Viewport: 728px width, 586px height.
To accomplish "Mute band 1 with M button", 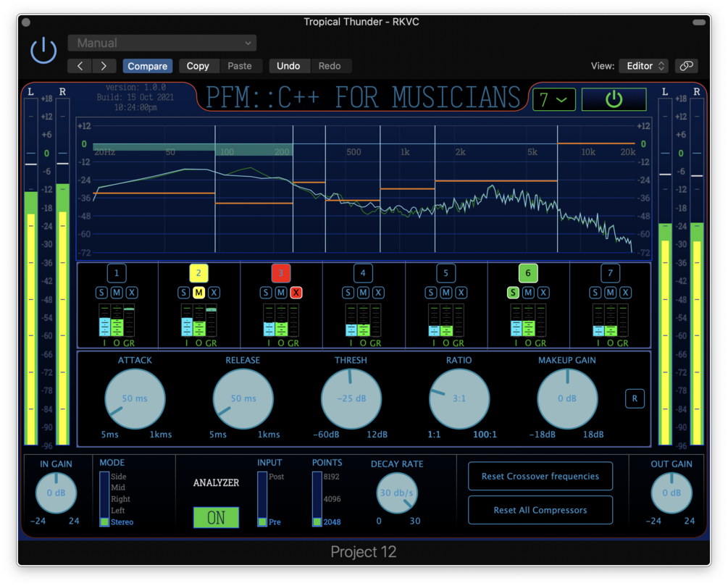I will (117, 293).
